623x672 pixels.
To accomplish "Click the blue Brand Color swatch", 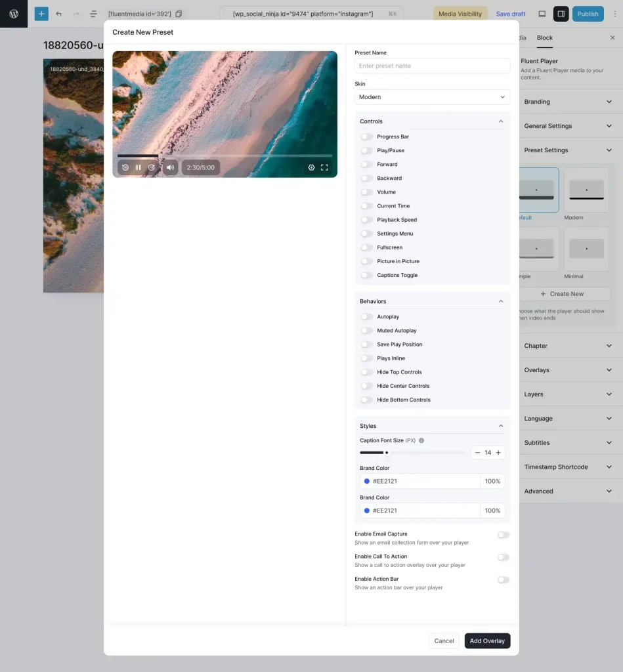I will pos(366,481).
